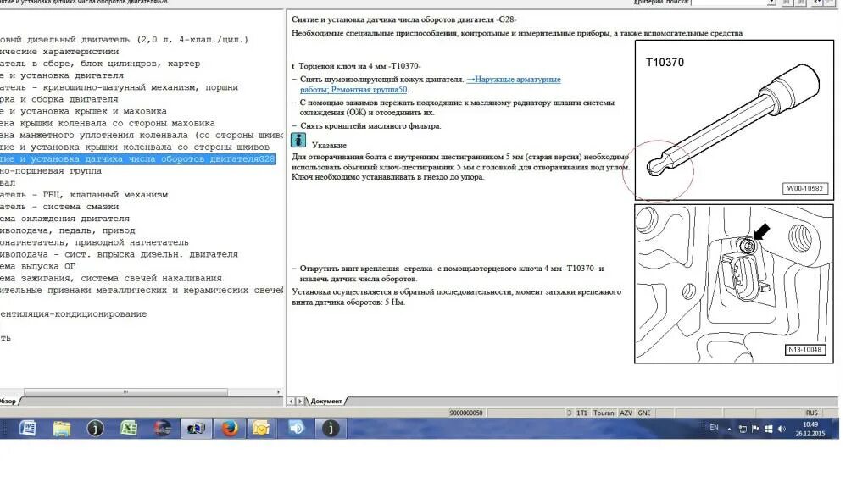Image resolution: width=868 pixels, height=488 pixels.
Task: Switch to the Обзор tab
Action: coord(8,401)
